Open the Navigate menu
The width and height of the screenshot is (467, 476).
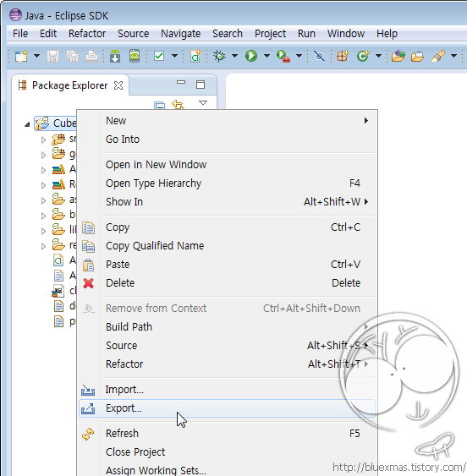(x=181, y=33)
